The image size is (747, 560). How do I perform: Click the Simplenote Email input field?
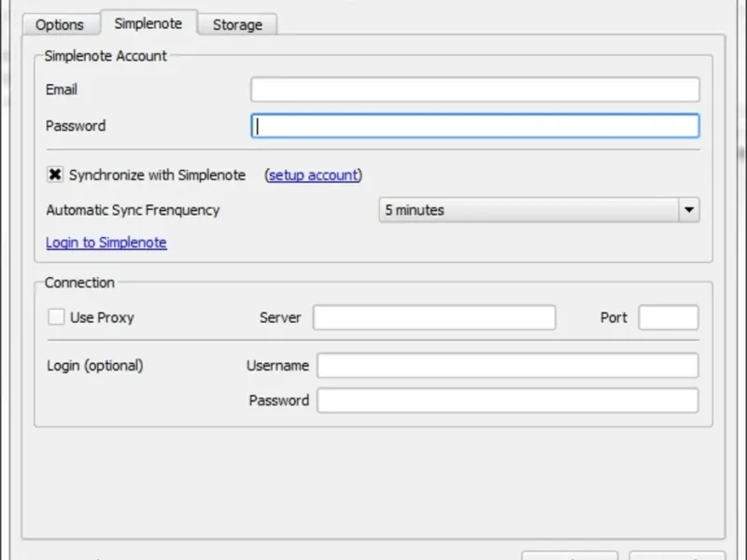(475, 90)
